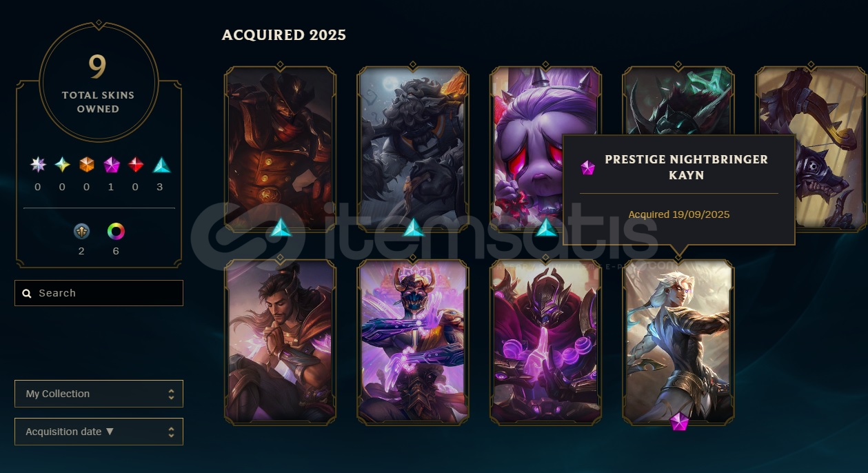Click the Acquired 2025 section heading

[284, 34]
